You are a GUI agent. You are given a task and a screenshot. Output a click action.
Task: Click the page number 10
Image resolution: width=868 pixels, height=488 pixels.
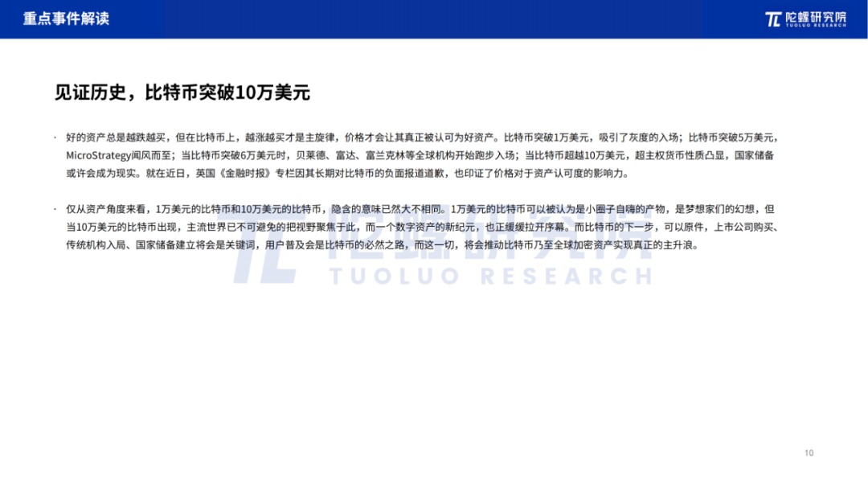[809, 453]
